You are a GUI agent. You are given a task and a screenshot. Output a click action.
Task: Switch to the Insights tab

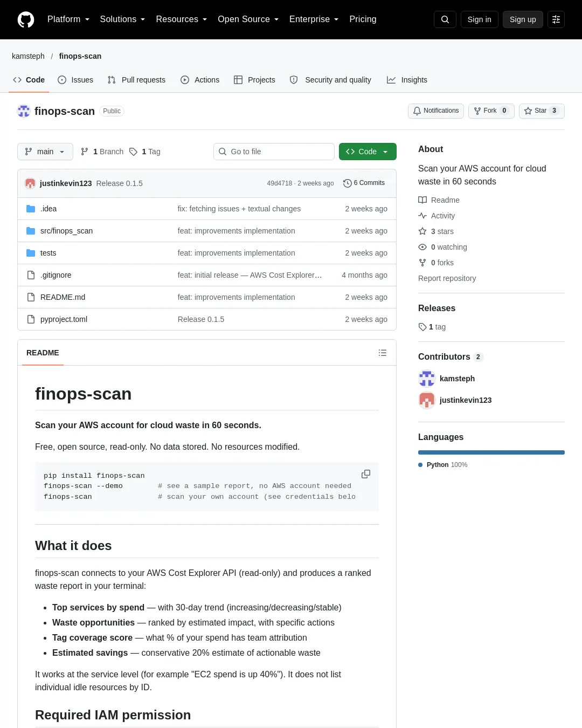tap(407, 80)
